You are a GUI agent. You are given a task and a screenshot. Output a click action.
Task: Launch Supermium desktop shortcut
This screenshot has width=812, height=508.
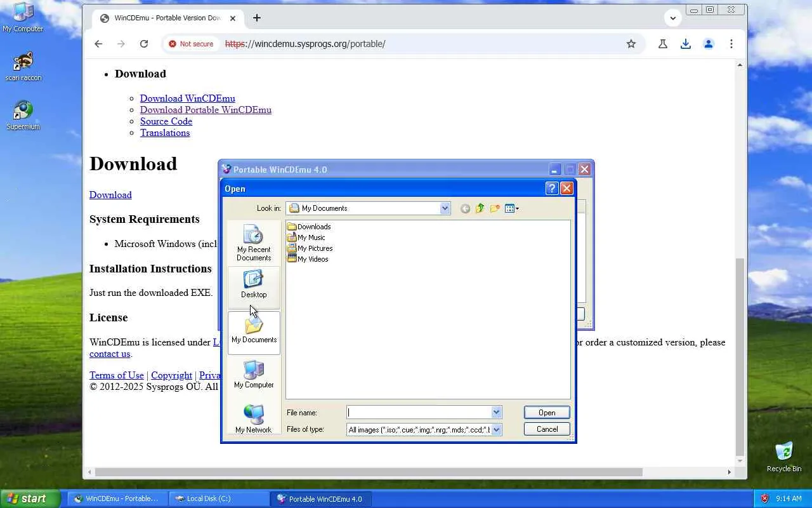[x=23, y=116]
